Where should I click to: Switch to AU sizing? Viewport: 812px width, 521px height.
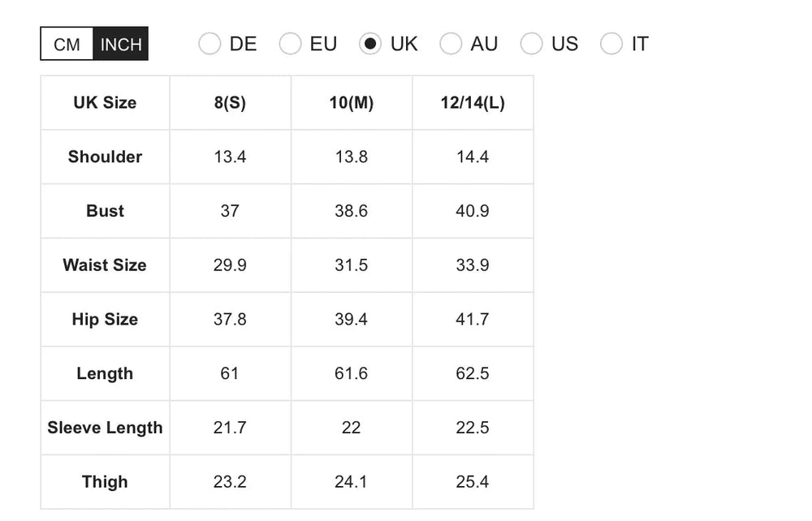pyautogui.click(x=451, y=44)
